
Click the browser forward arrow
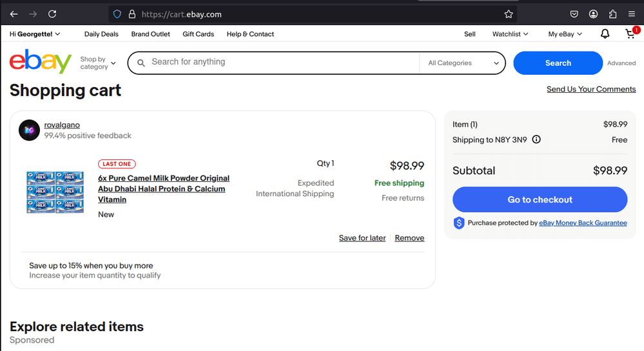(33, 14)
